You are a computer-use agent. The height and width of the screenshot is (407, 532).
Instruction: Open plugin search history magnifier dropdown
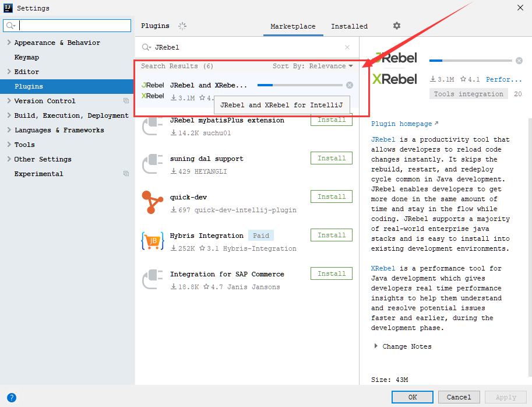tap(147, 47)
